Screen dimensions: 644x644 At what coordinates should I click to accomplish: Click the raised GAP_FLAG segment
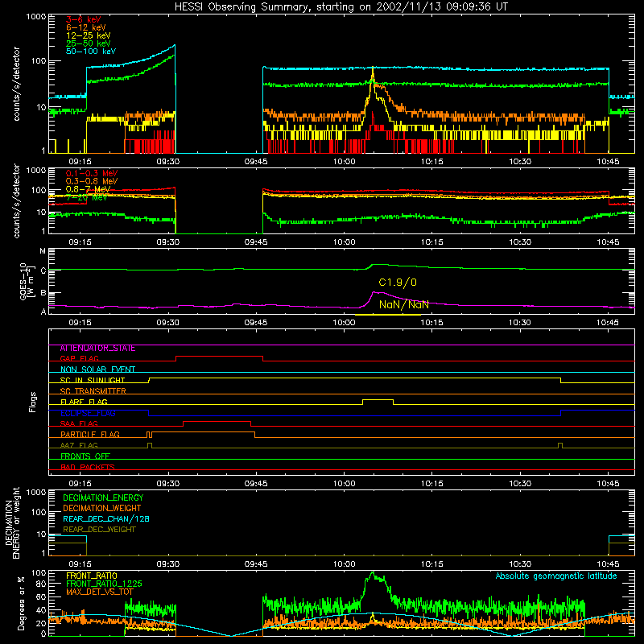pos(219,357)
